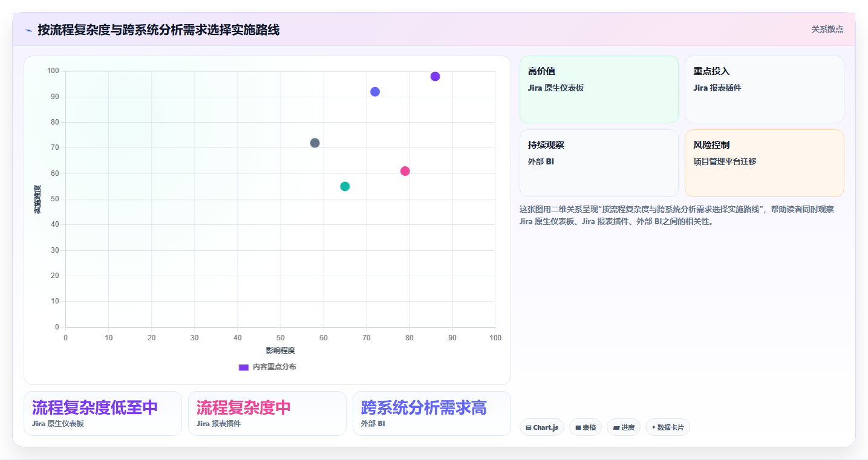This screenshot has width=868, height=460.
Task: Click the y-axis tick label 100
Action: (x=53, y=71)
